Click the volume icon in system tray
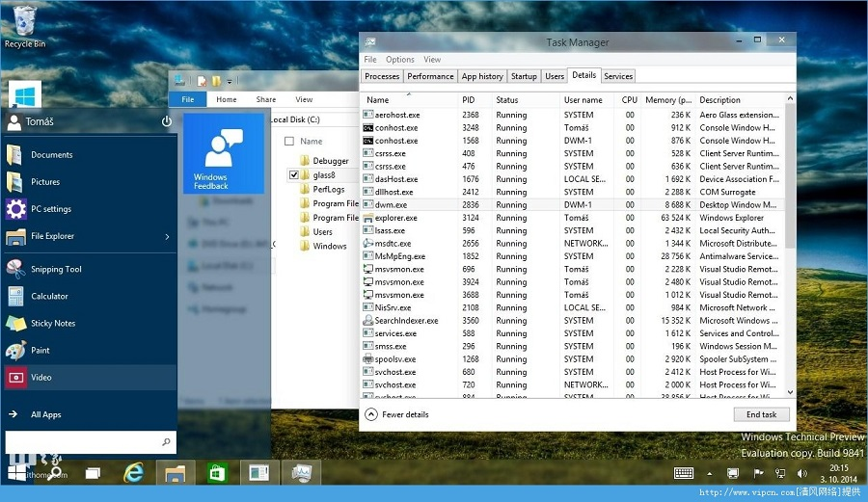868x502 pixels. [801, 473]
